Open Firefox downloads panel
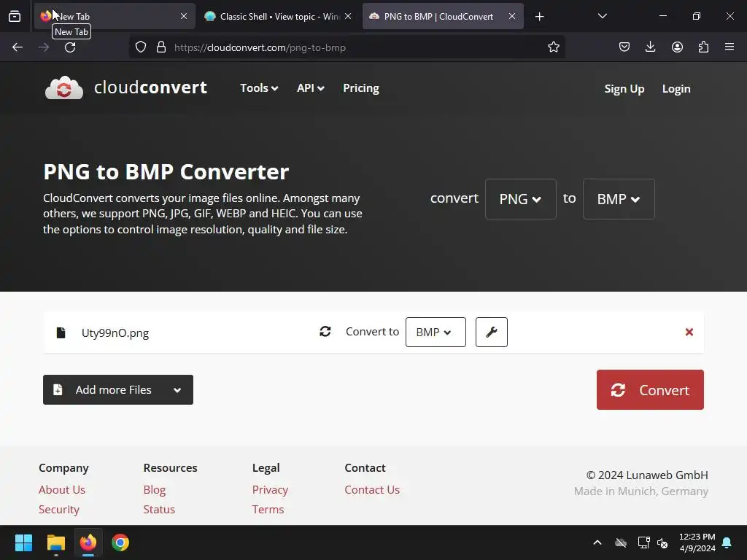Viewport: 747px width, 560px height. [x=650, y=47]
